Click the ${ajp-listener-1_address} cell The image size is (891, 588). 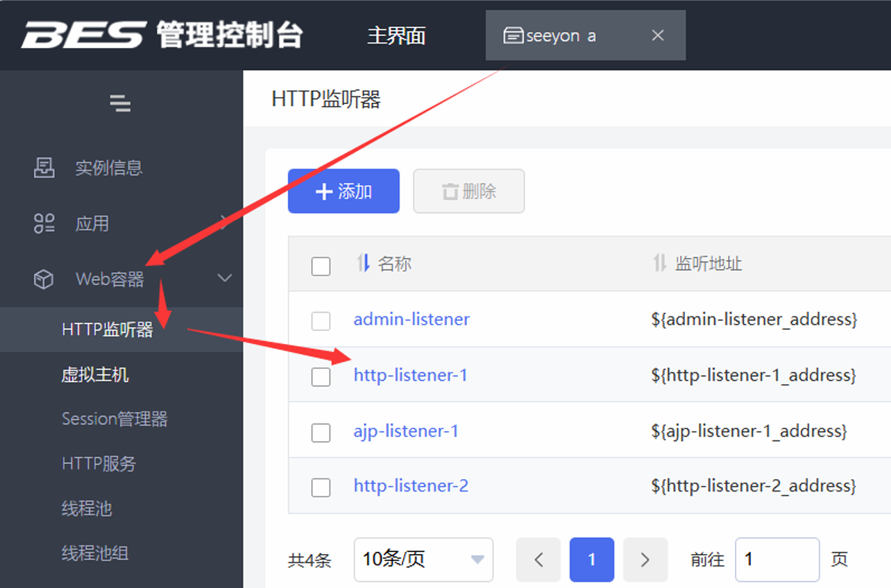click(x=749, y=431)
